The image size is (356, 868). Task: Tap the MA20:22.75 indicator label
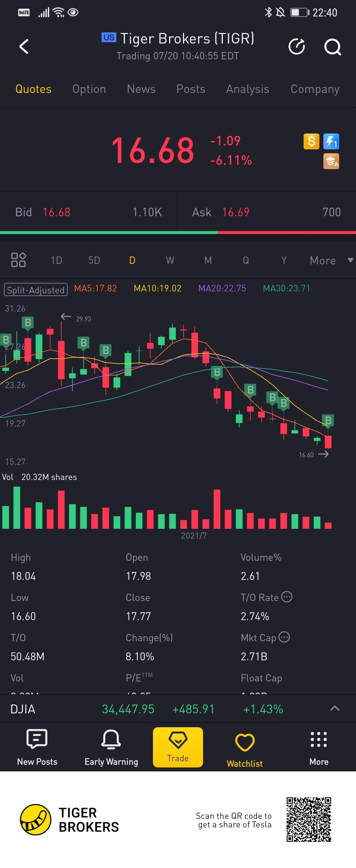pos(222,288)
